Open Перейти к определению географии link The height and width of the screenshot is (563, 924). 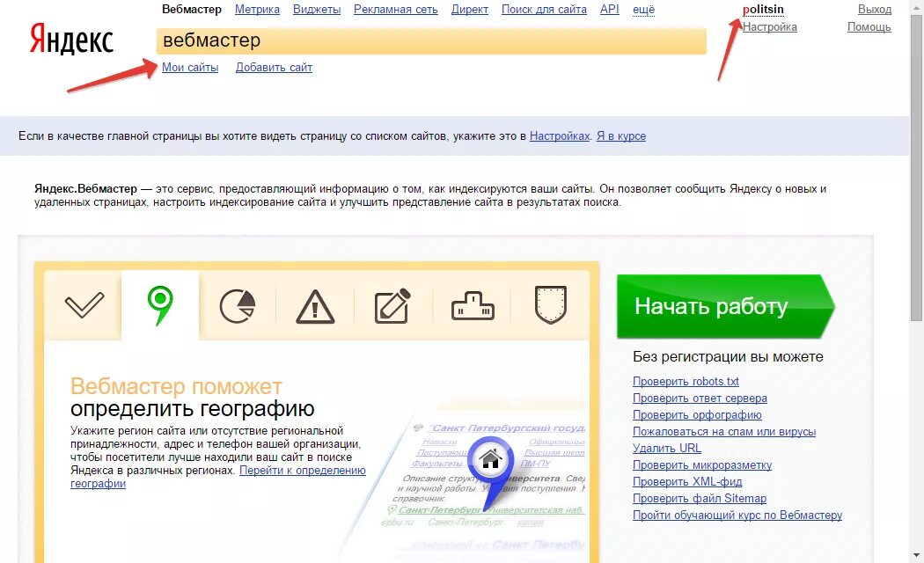tap(218, 477)
